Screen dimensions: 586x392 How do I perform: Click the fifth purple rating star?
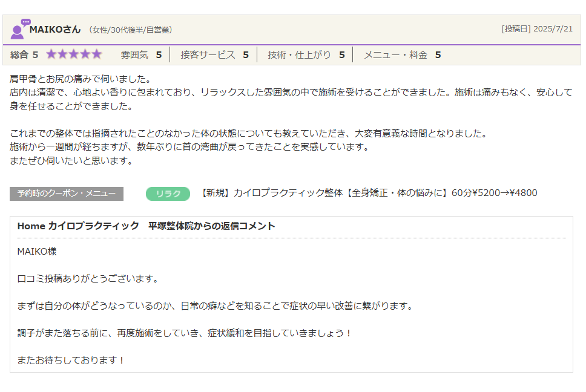click(96, 54)
